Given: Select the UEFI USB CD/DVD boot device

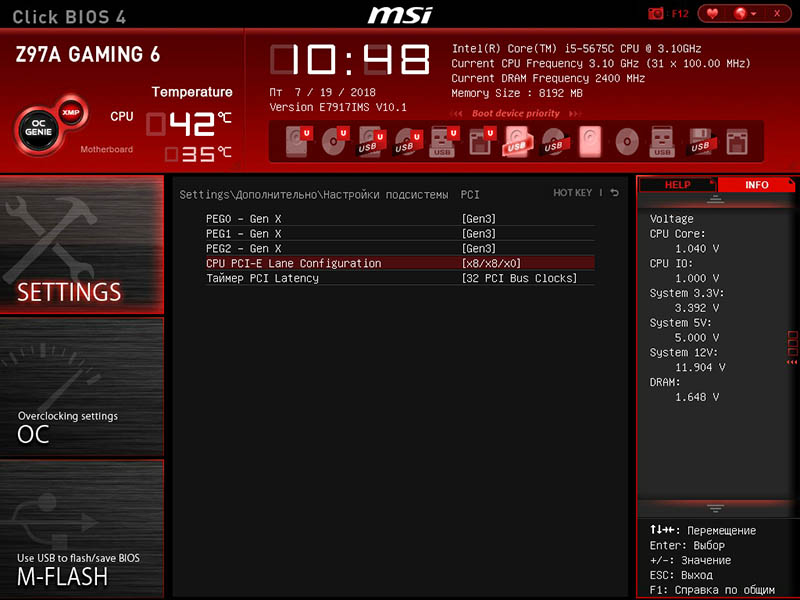Looking at the screenshot, I should 408,142.
